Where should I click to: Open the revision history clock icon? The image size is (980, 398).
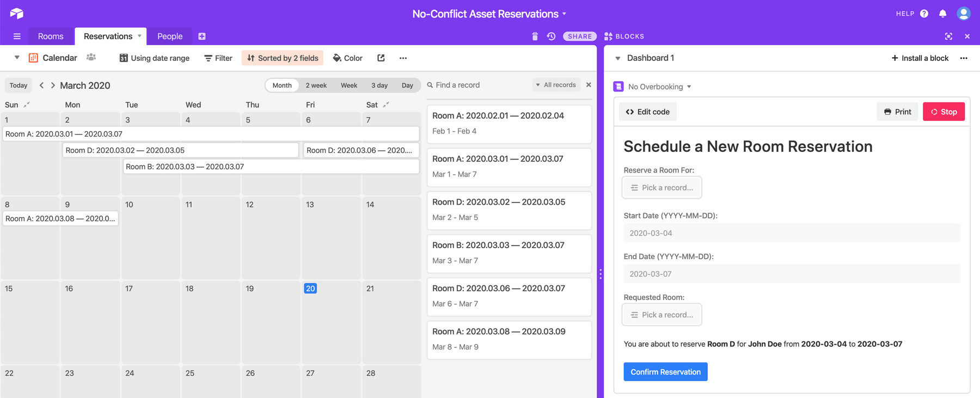[x=551, y=36]
